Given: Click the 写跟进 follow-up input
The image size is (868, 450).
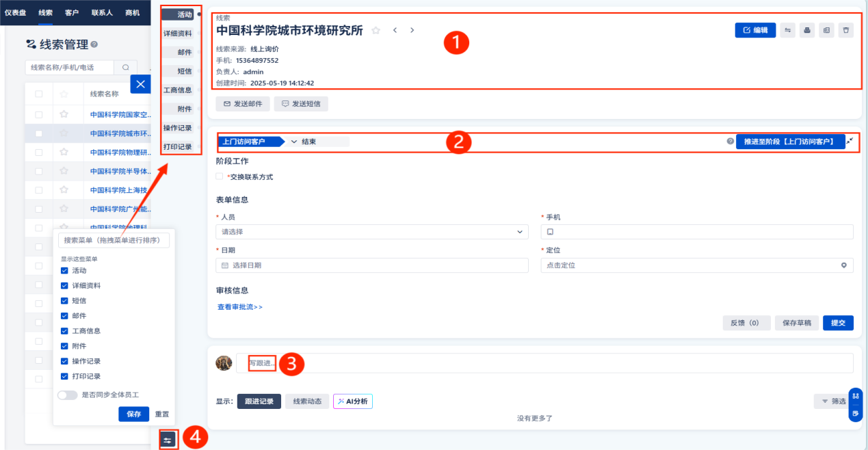Looking at the screenshot, I should point(544,363).
